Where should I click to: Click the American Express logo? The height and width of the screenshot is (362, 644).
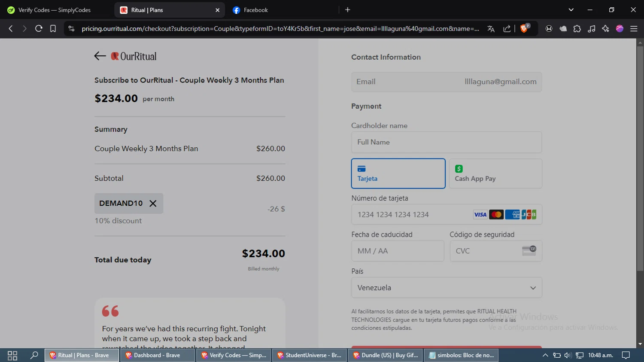[x=512, y=215]
